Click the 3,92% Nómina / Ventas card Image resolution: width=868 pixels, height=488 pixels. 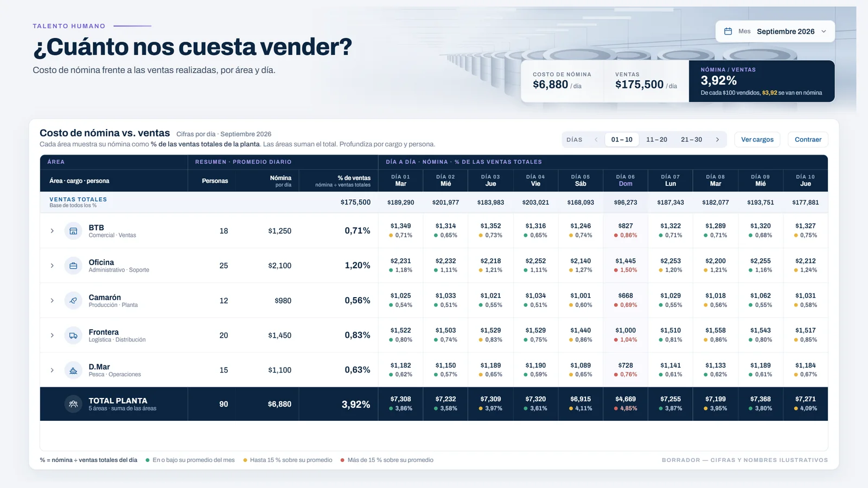pos(762,81)
